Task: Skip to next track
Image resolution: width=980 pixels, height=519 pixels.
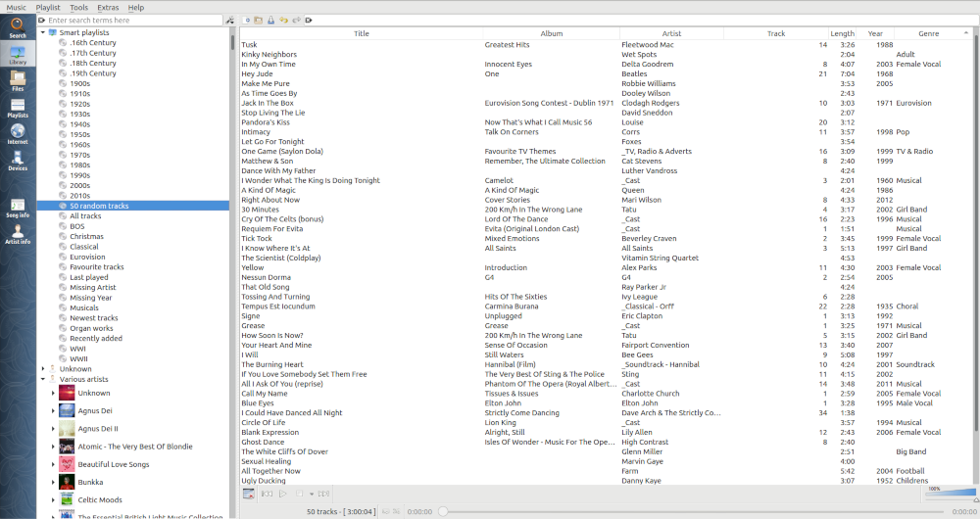Action: (323, 494)
